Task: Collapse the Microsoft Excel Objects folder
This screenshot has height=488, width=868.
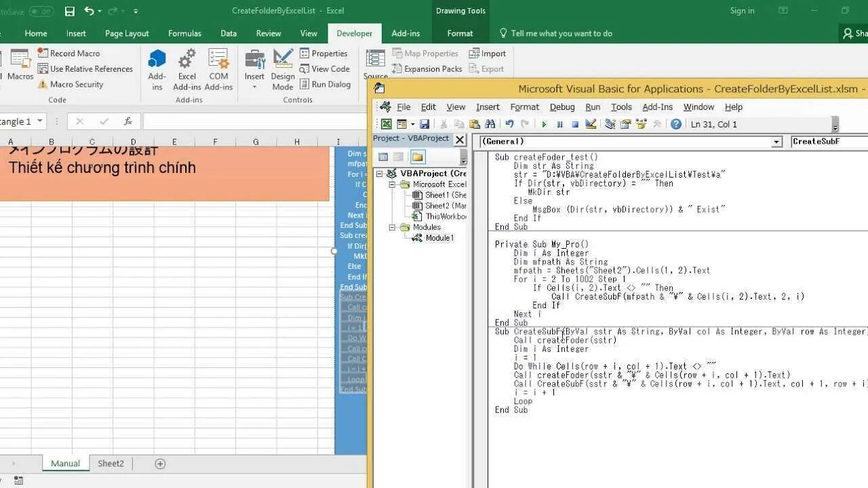Action: pos(392,184)
